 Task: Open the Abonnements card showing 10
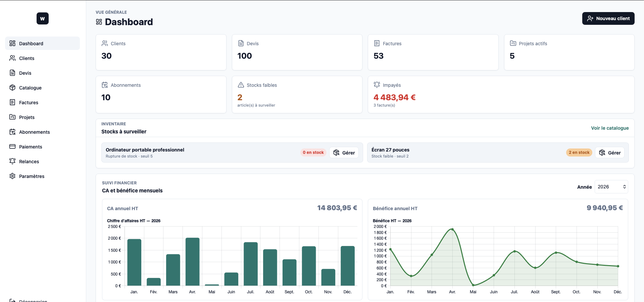click(161, 95)
